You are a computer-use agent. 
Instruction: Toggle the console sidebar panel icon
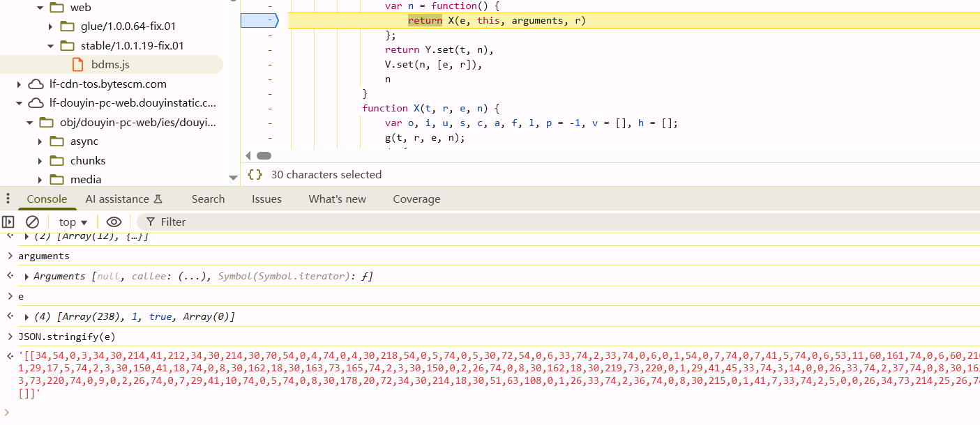tap(8, 222)
